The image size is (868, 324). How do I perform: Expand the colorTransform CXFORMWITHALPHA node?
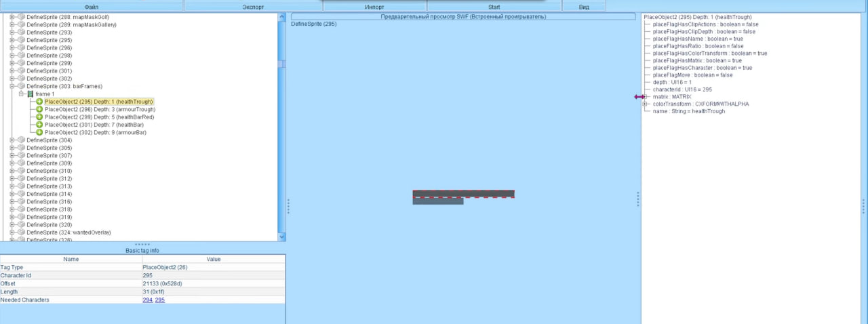tap(645, 104)
